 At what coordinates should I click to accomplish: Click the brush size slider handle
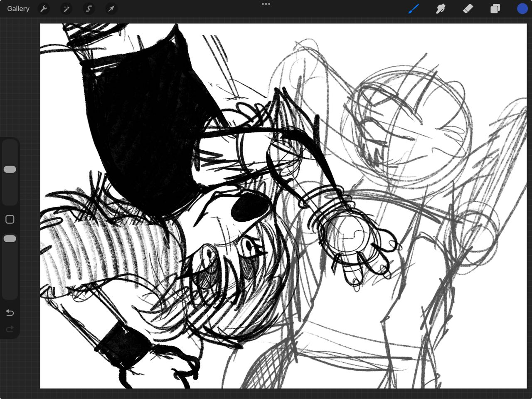10,169
